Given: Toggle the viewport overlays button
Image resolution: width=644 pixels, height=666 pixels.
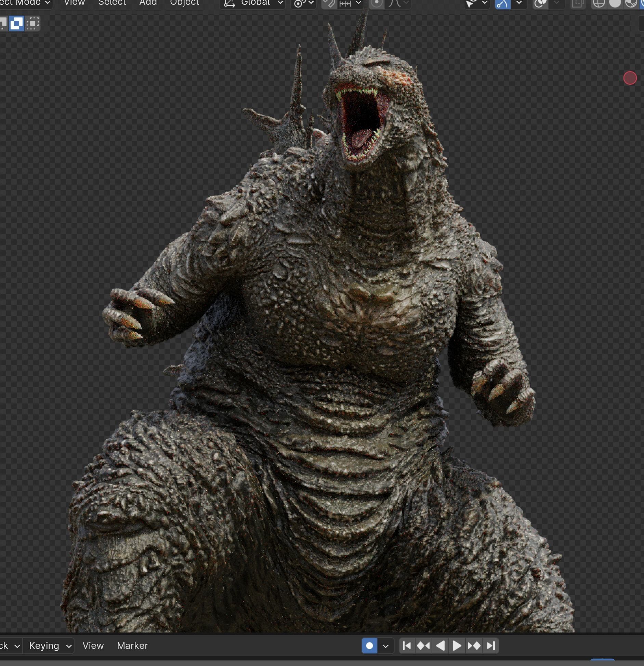Looking at the screenshot, I should click(x=540, y=3).
